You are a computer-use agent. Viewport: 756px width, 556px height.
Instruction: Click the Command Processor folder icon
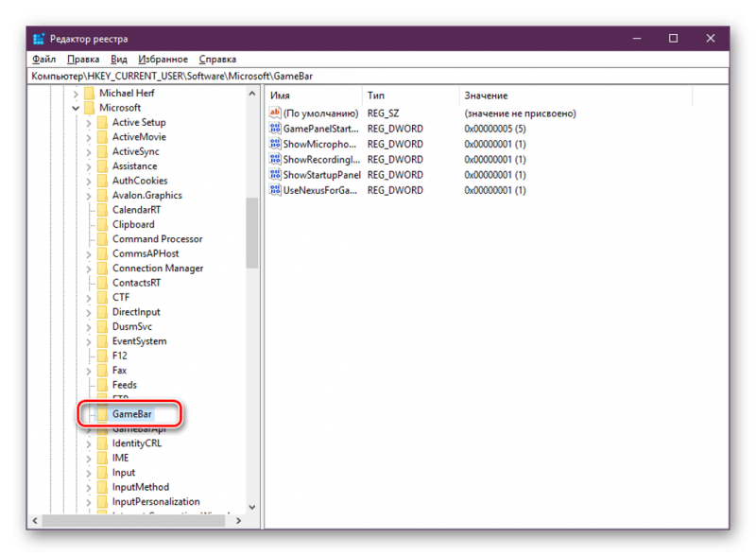pyautogui.click(x=102, y=239)
